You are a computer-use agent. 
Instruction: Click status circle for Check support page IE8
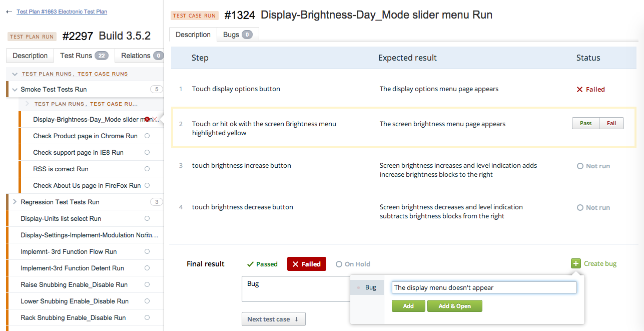coord(147,152)
